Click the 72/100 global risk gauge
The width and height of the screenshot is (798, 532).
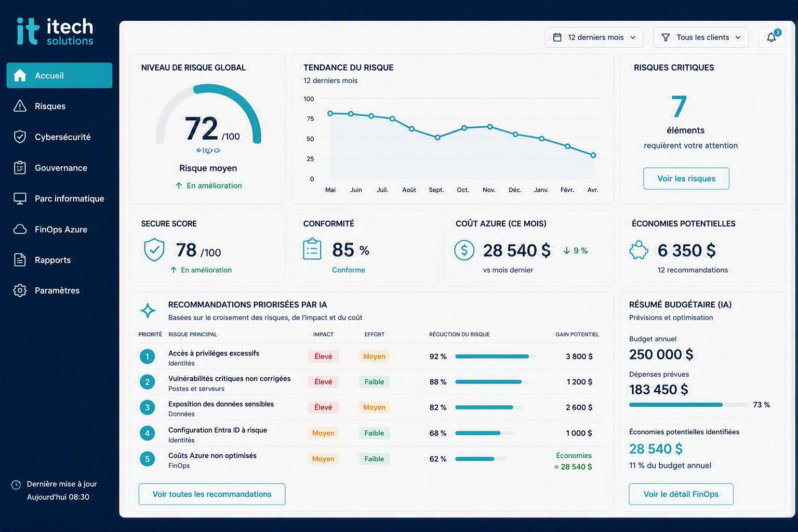208,115
